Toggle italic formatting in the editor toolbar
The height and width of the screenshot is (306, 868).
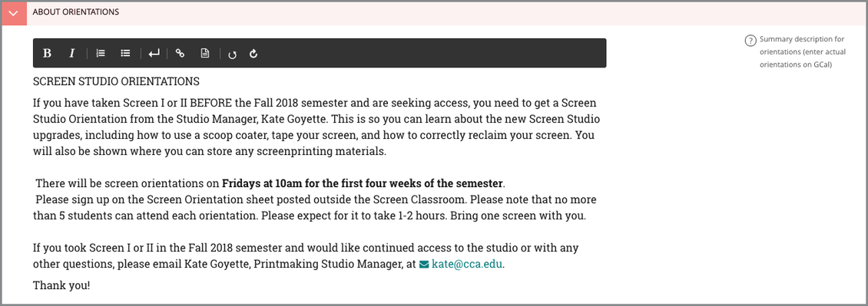point(71,54)
